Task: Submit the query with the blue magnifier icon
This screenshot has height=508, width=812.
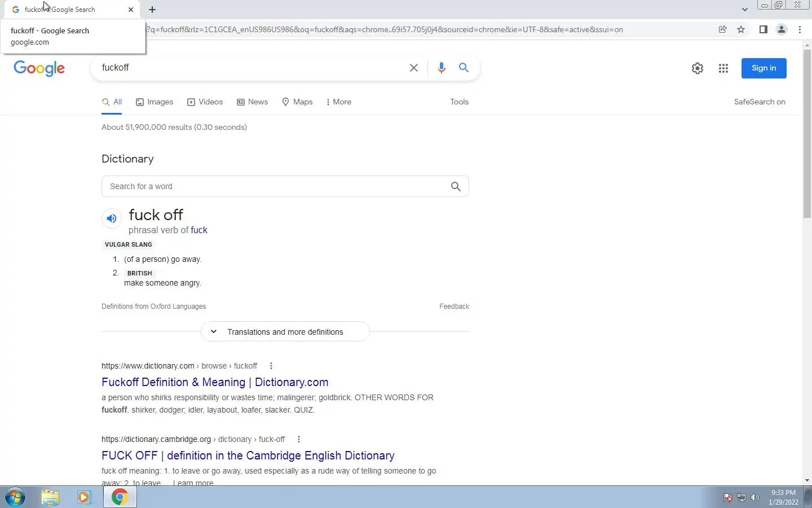Action: [x=464, y=68]
